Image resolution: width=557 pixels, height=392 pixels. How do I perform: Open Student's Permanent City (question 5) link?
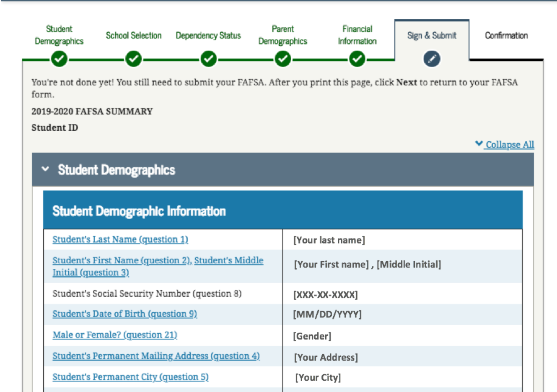(x=130, y=377)
